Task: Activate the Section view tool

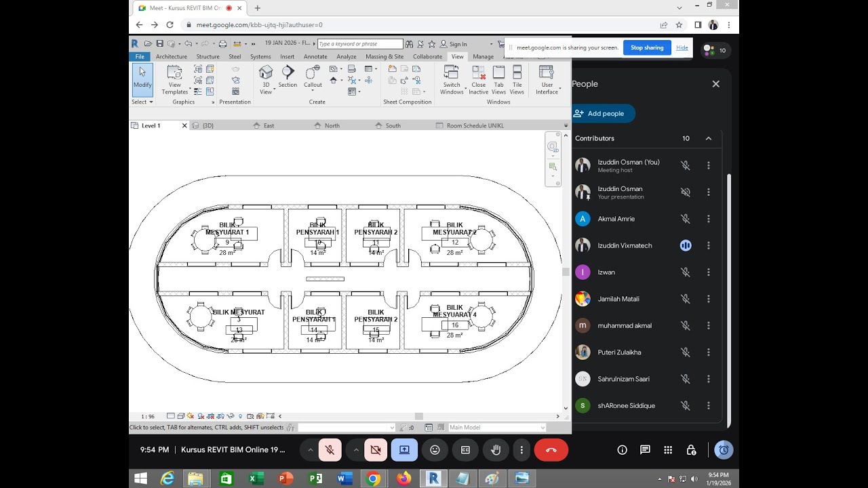Action: click(288, 77)
